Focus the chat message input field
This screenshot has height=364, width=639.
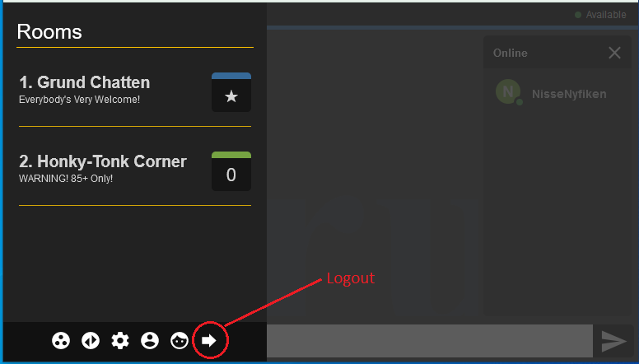430,341
